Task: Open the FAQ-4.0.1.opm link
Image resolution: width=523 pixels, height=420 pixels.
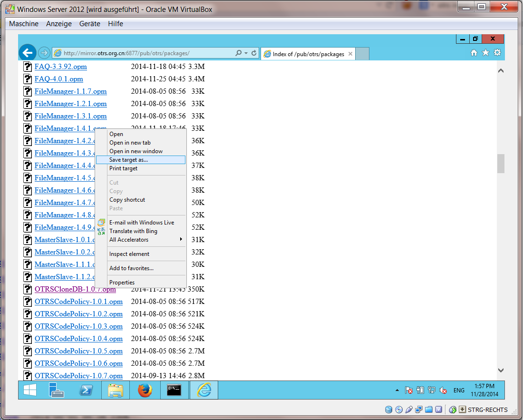Action: pyautogui.click(x=58, y=79)
